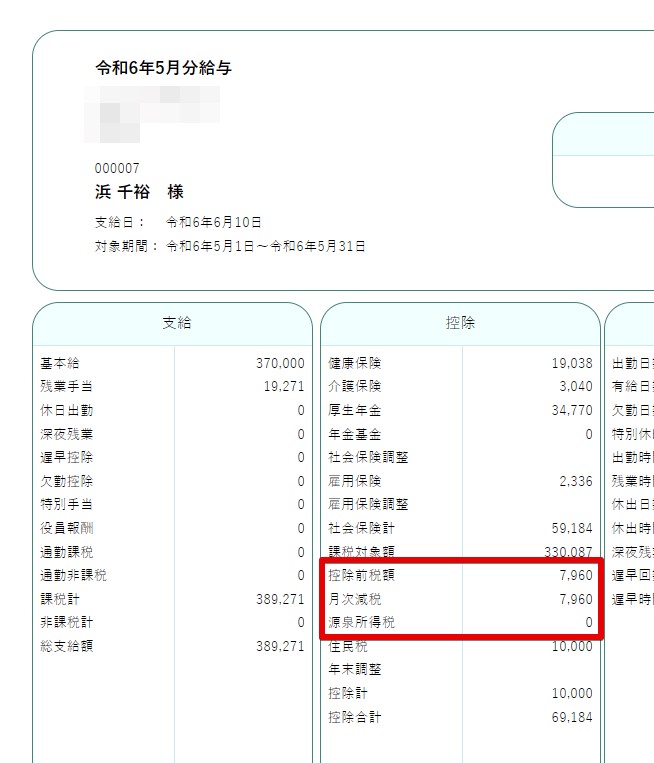Click 月次減税 amount 7,960
Screen dimensions: 654x763
pyautogui.click(x=576, y=600)
